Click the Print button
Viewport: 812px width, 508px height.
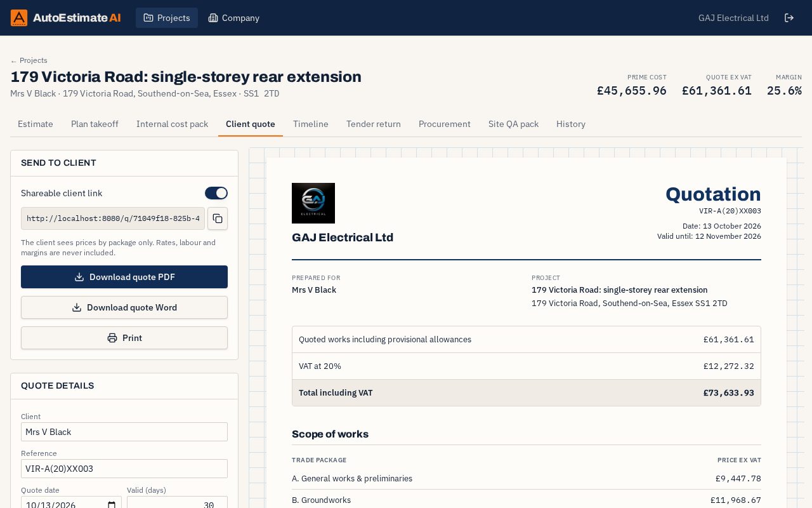(124, 338)
